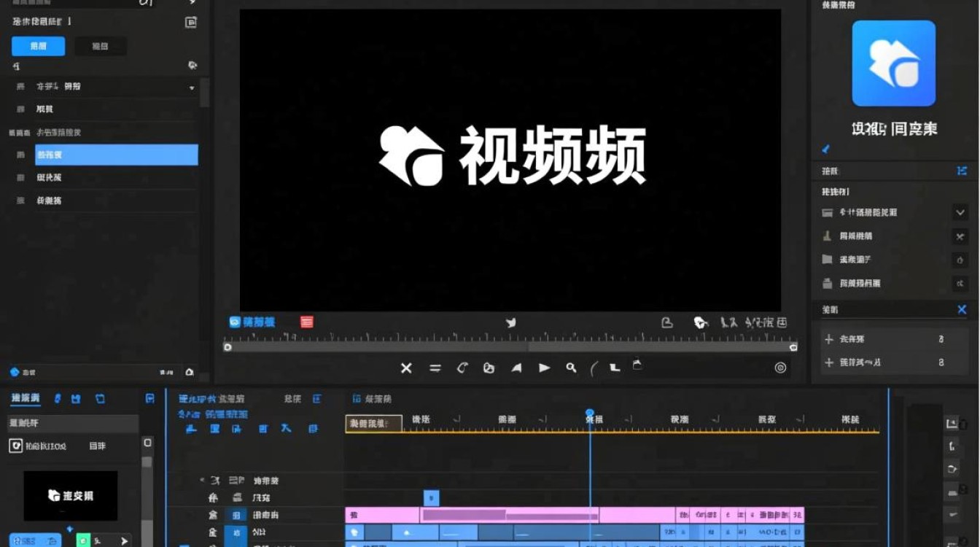The width and height of the screenshot is (980, 547).
Task: Click the top icon in far-right vertical tool strip
Action: pos(952,424)
